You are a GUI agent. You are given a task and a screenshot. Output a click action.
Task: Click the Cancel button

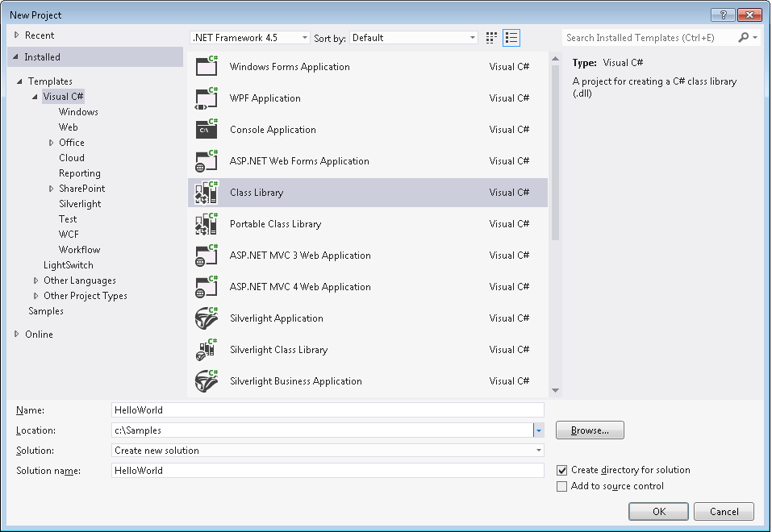[x=724, y=511]
